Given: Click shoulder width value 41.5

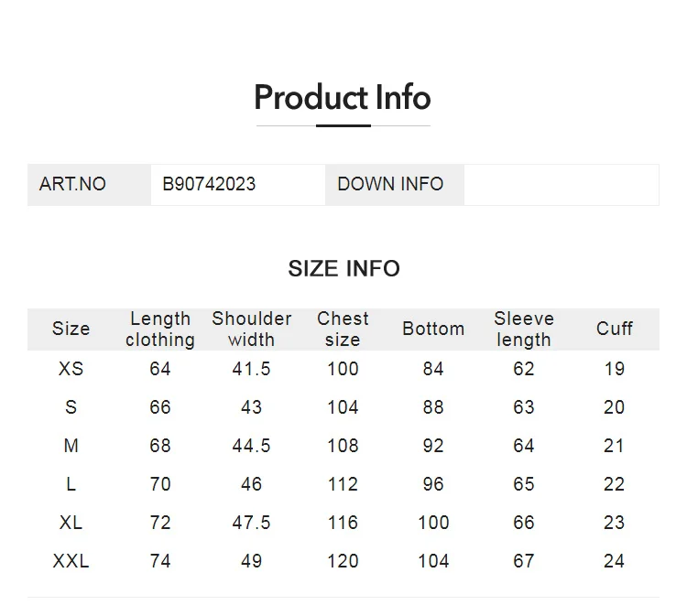Looking at the screenshot, I should 252,369.
